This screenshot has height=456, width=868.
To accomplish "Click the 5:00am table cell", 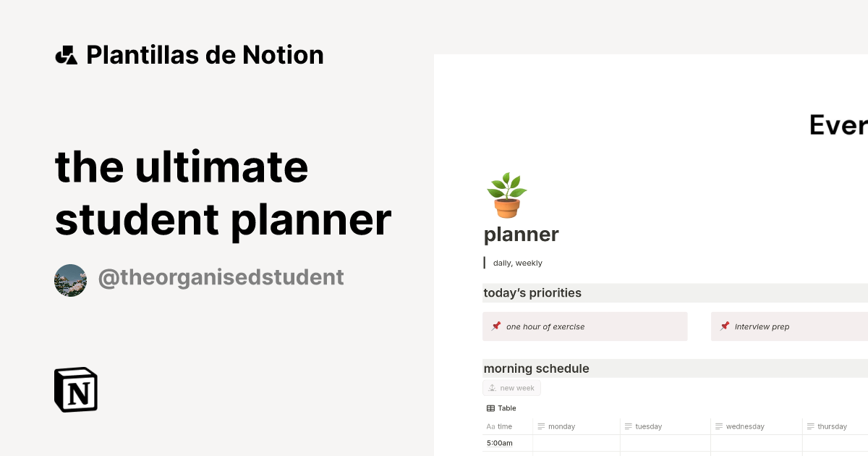I will pyautogui.click(x=499, y=442).
